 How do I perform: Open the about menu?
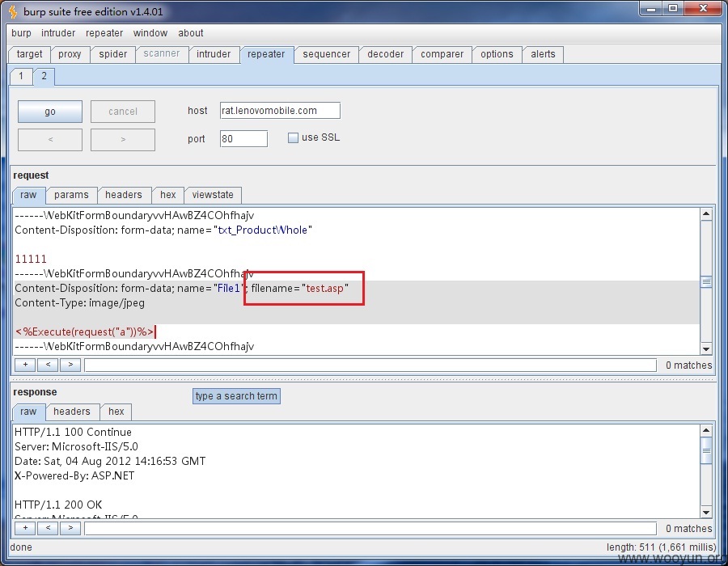[190, 33]
